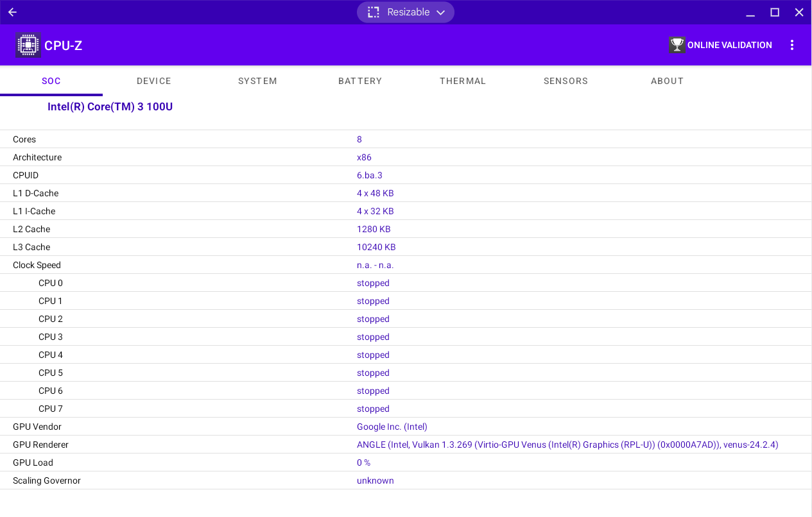This screenshot has height=517, width=812.
Task: Select the CPU 6 row label
Action: click(x=51, y=391)
